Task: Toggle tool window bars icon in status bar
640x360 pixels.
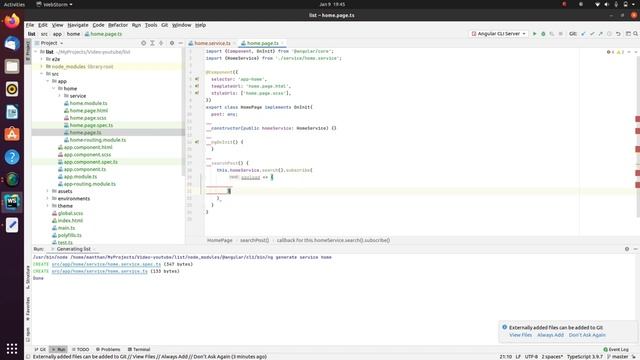Action: tap(28, 357)
